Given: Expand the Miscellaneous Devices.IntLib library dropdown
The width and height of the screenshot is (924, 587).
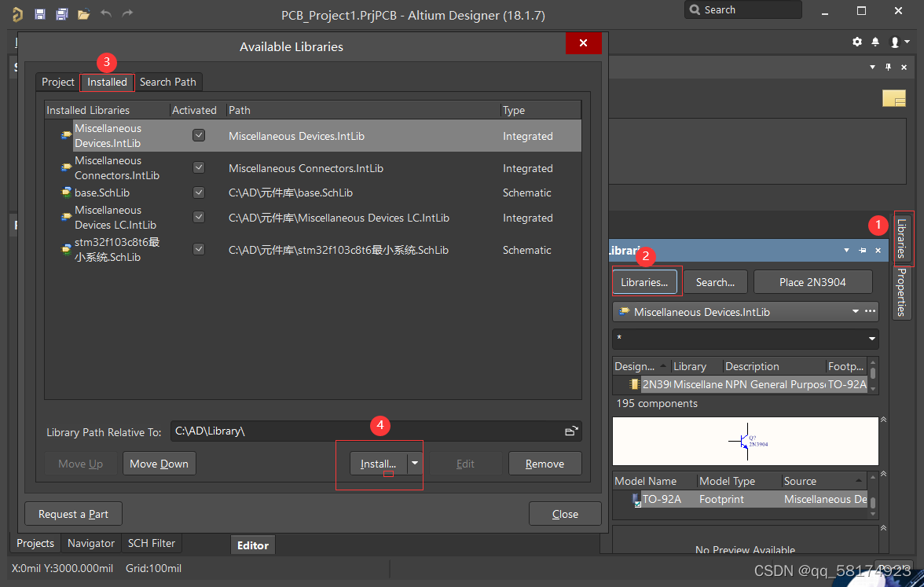Looking at the screenshot, I should (855, 312).
